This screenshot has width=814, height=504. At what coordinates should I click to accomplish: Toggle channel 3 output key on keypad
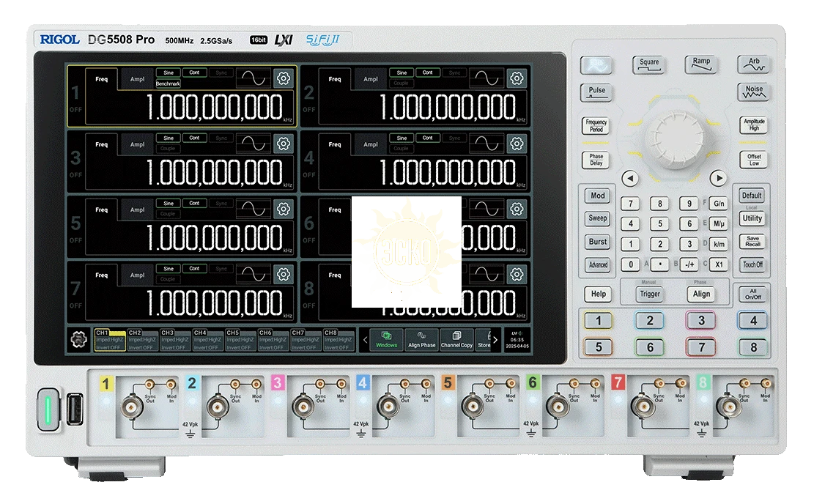[x=700, y=321]
